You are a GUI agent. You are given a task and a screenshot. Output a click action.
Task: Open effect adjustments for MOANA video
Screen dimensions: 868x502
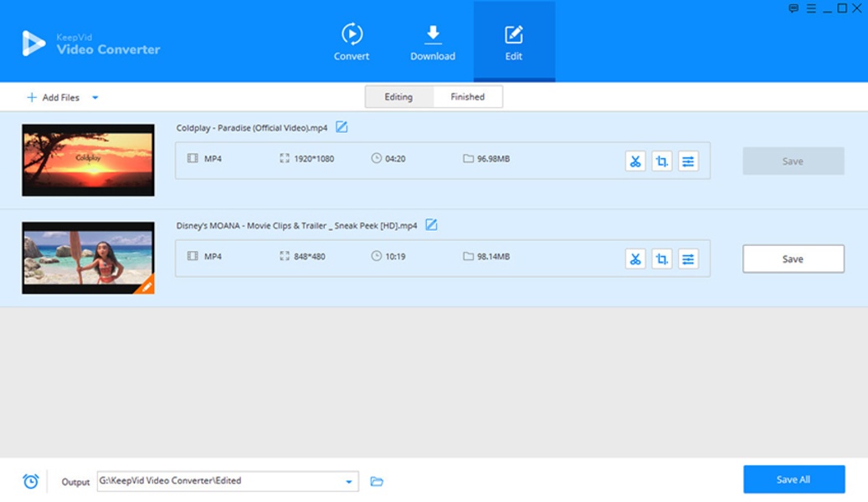coord(688,259)
